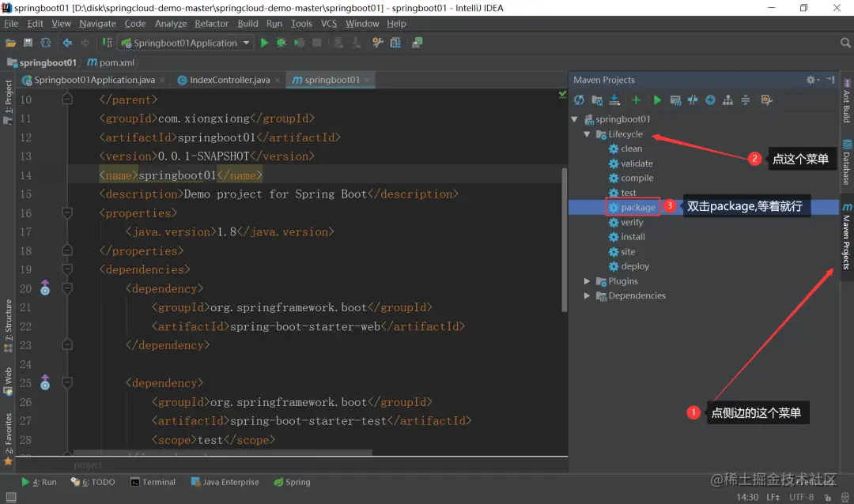Click the Save All disk icon

(x=28, y=43)
